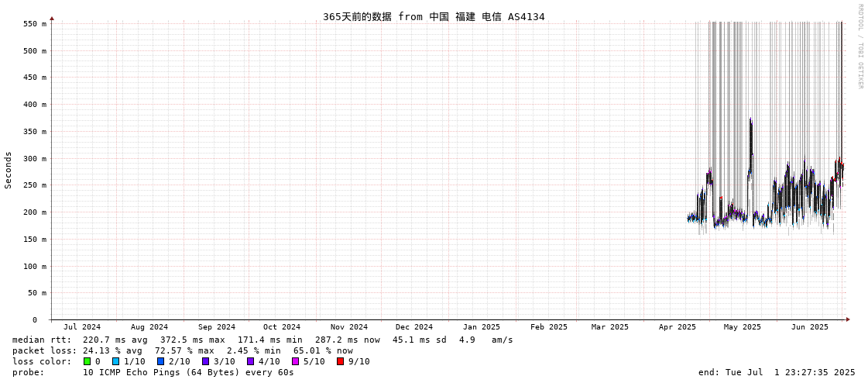Click the 'Feb 2025' x-axis label
Image resolution: width=868 pixels, height=383 pixels.
pos(548,327)
